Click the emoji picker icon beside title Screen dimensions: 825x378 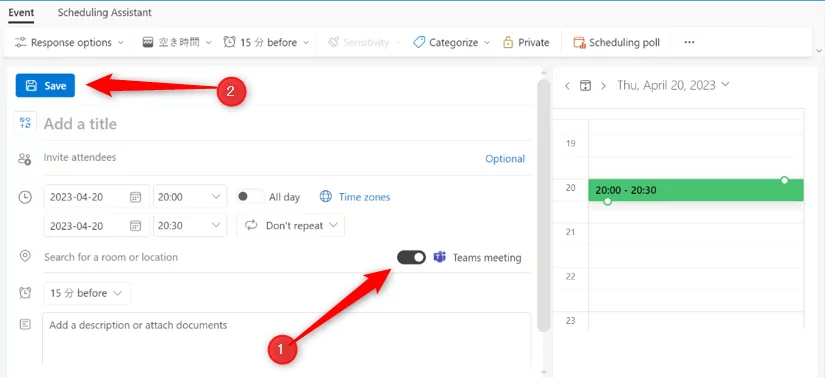point(25,123)
